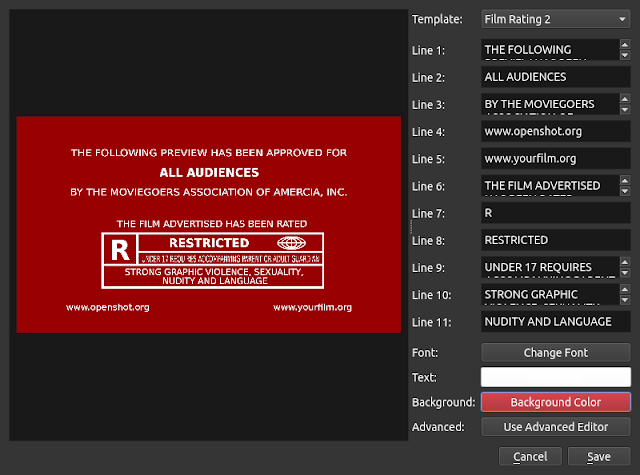This screenshot has height=475, width=640.
Task: Pick the white Text color swatch
Action: coord(556,377)
